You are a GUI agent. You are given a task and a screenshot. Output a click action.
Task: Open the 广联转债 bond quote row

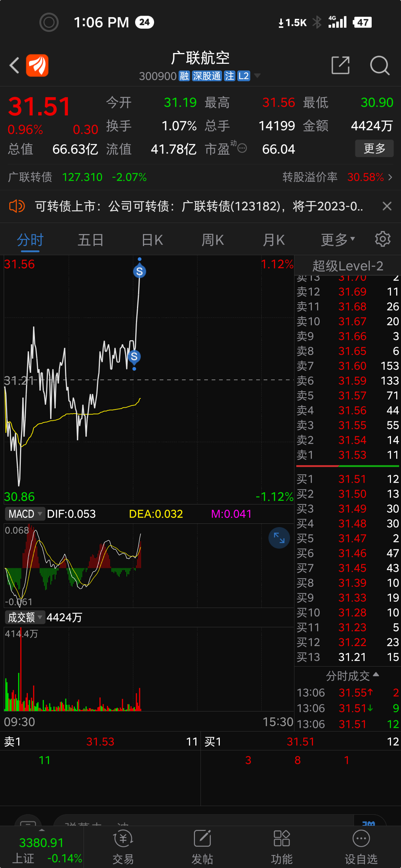(x=77, y=177)
